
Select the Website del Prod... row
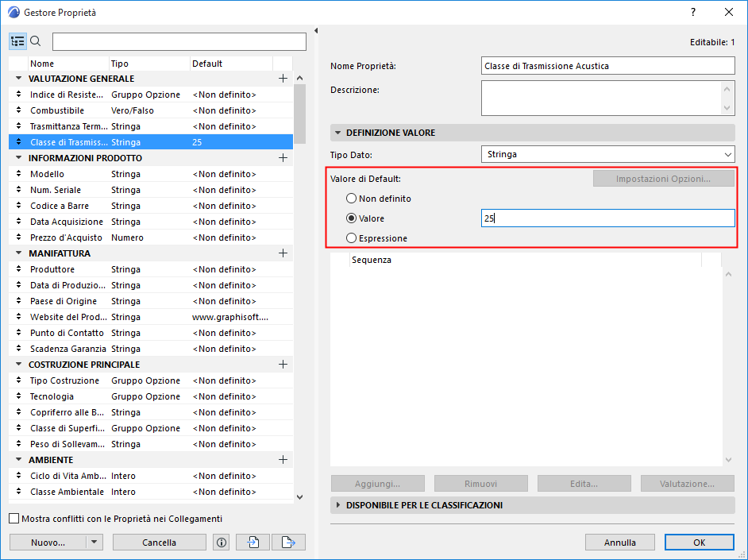point(151,317)
